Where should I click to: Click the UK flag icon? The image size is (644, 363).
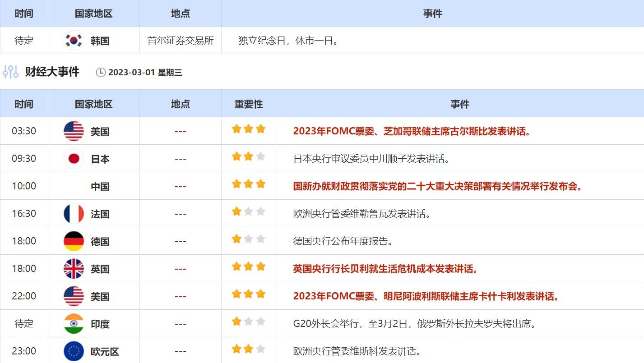[74, 269]
